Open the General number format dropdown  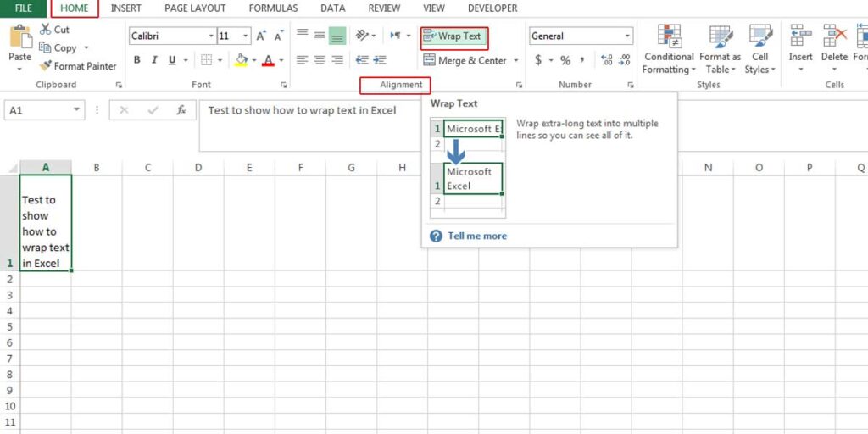(x=628, y=36)
